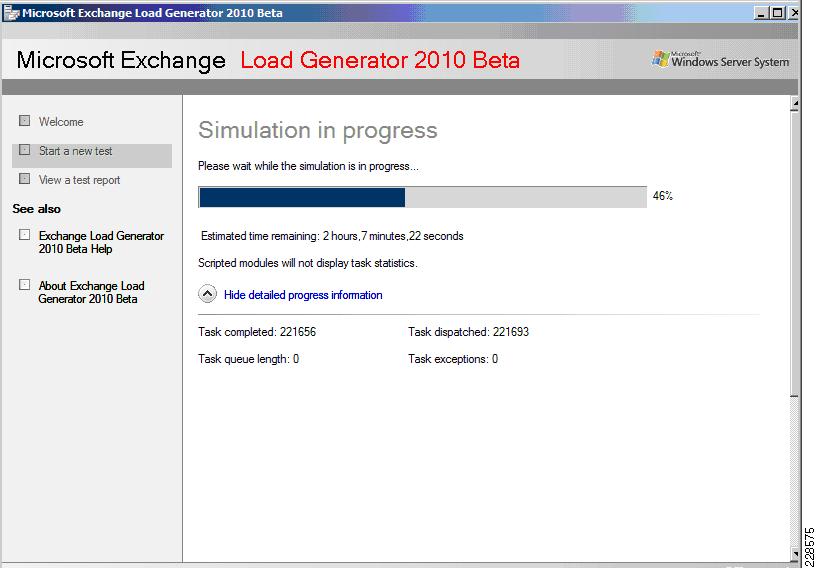Click the scrollbar down arrow

[794, 553]
